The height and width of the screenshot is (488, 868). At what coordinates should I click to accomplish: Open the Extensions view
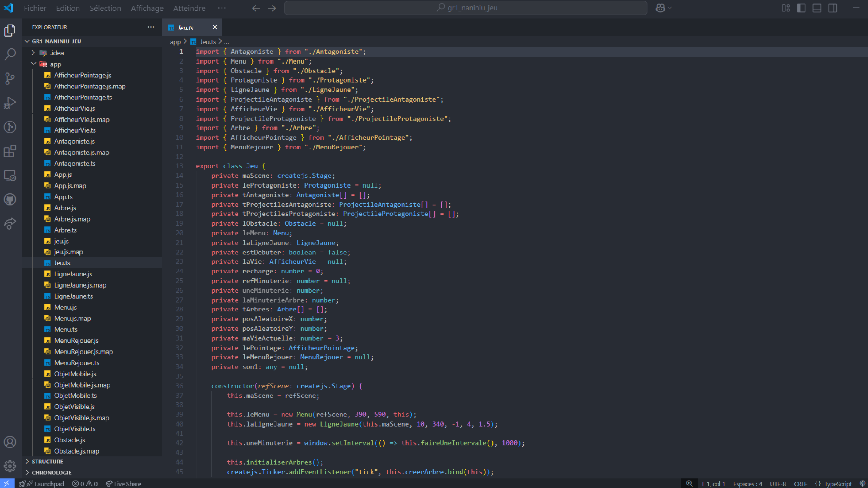(x=10, y=151)
